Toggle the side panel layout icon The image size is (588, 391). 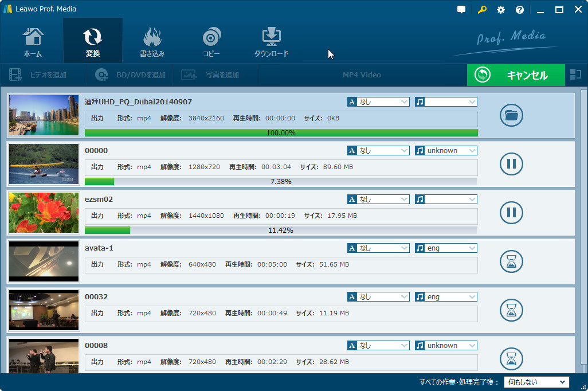coord(575,75)
